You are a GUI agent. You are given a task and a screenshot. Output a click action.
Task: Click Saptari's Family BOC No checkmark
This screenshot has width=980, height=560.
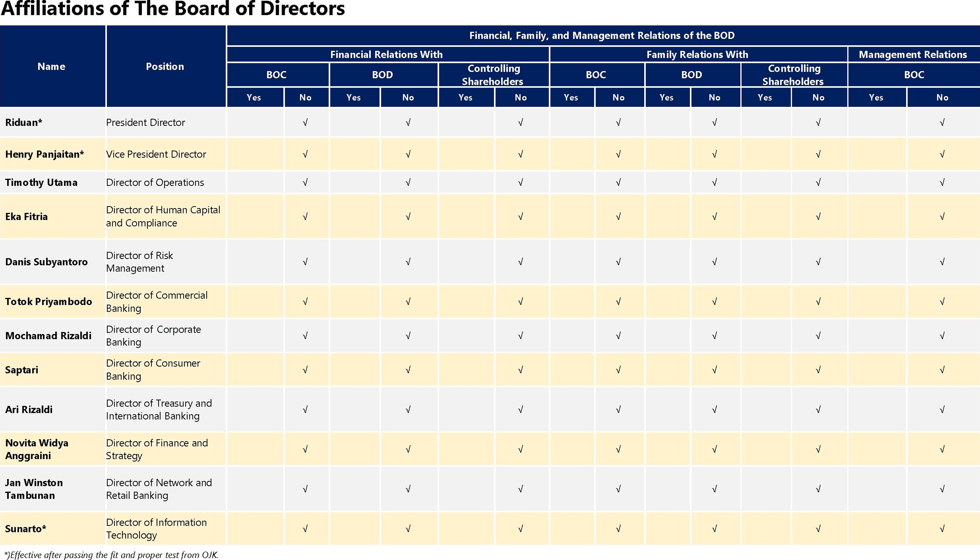618,370
